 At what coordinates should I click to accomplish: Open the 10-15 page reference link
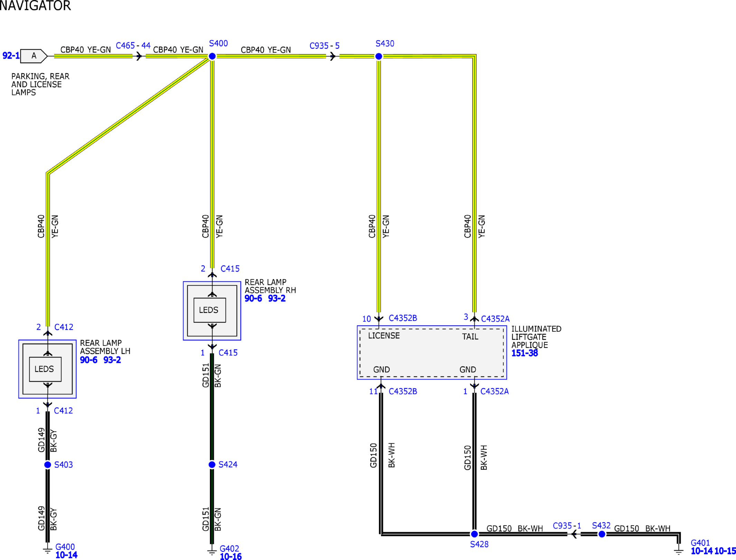click(x=725, y=551)
